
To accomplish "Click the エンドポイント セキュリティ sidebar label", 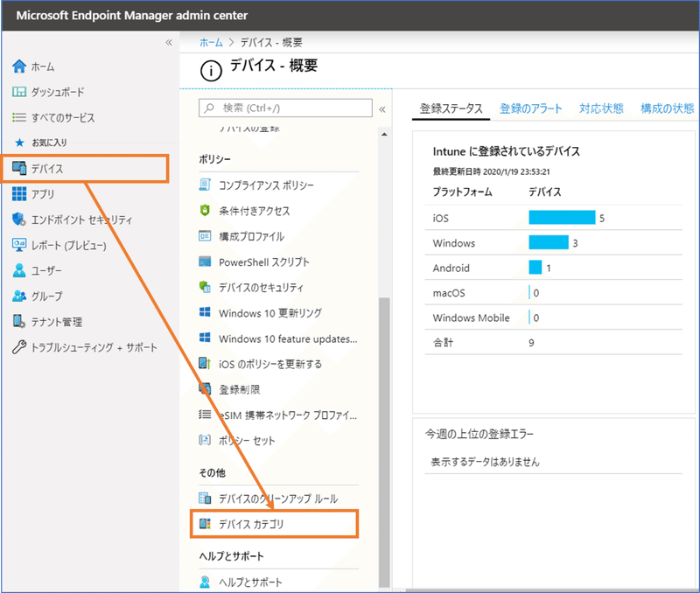I will pos(81,220).
